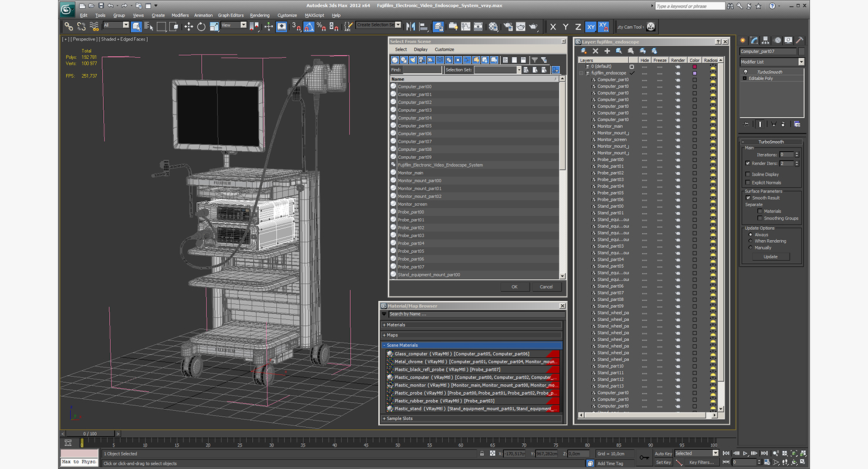Collapse the Scene Materials group

472,345
